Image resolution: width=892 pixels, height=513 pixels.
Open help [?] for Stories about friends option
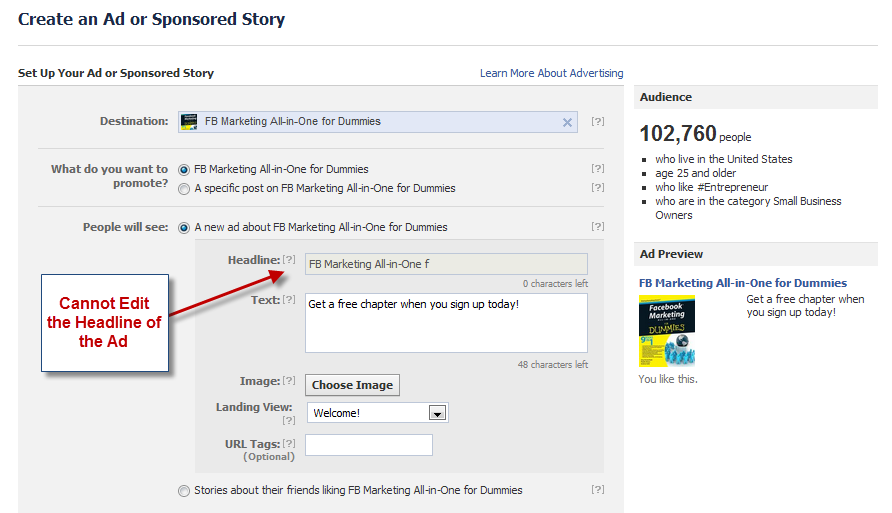[597, 489]
